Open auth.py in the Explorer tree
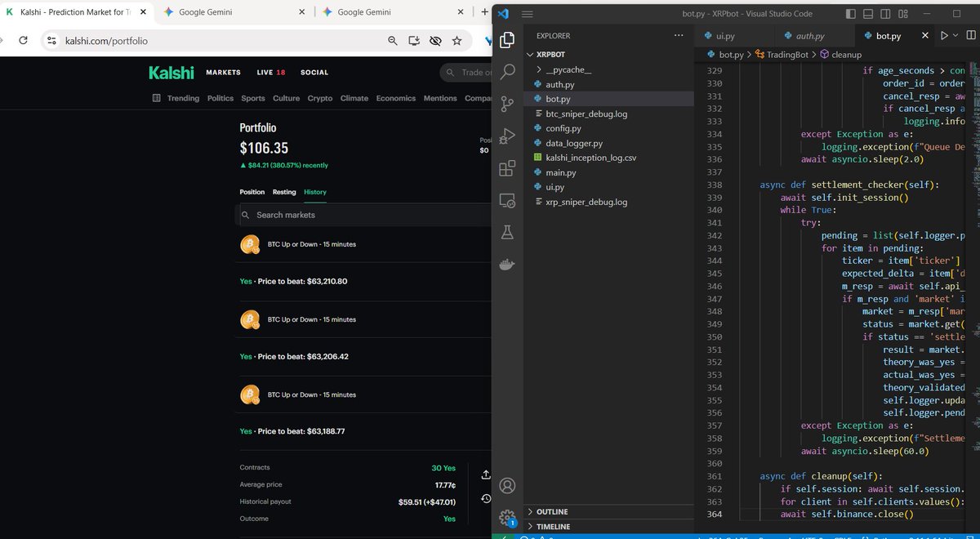The image size is (980, 539). click(560, 84)
